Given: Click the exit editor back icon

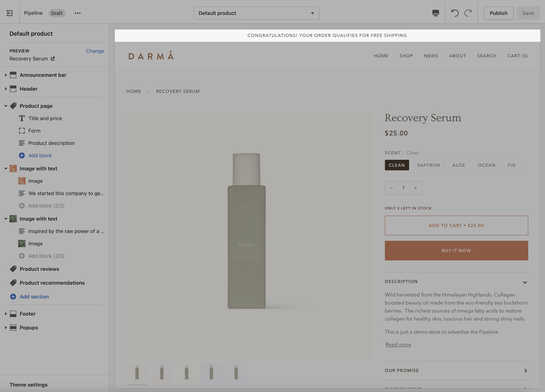Looking at the screenshot, I should tap(9, 13).
